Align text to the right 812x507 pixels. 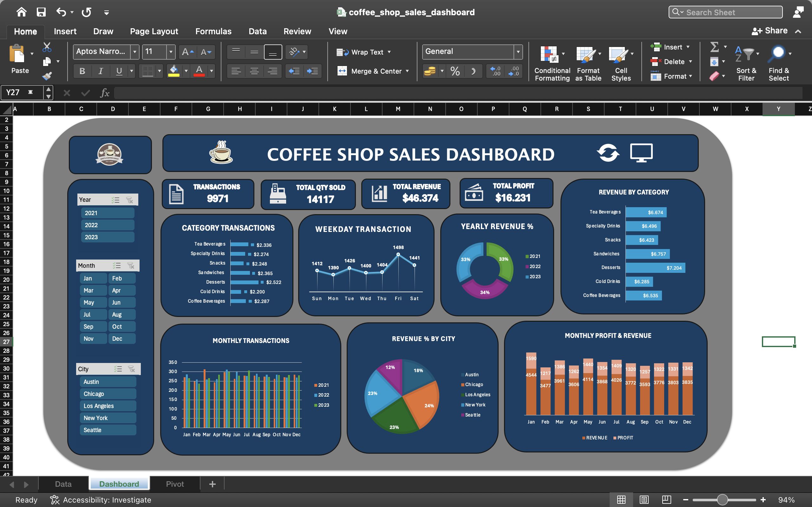[273, 71]
